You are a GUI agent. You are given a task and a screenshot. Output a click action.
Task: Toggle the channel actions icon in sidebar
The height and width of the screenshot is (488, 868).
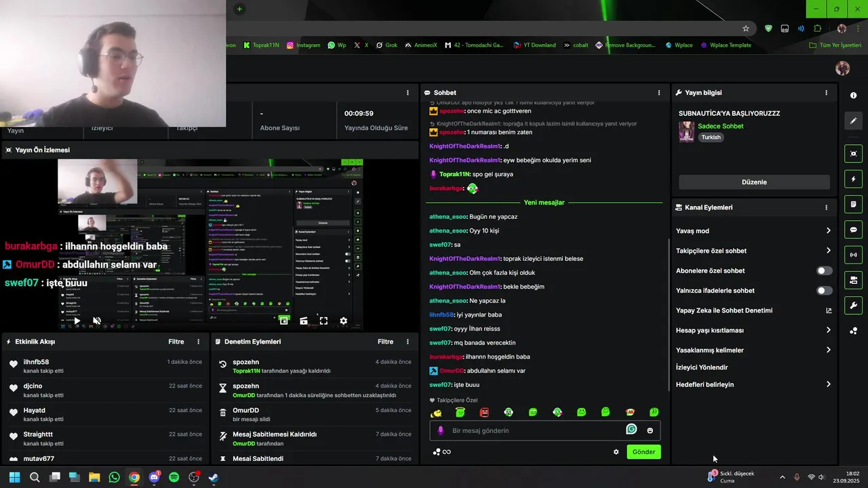click(x=854, y=280)
